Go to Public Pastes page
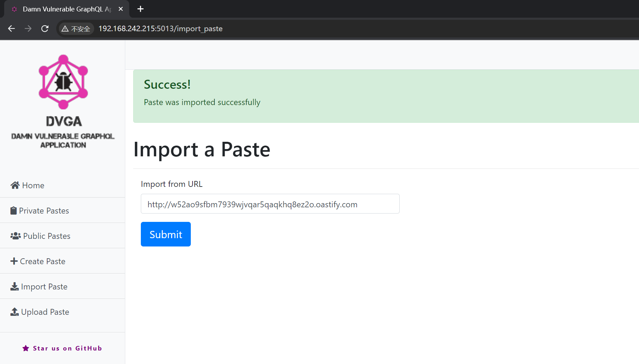Screen dimensions: 639x364 (46, 236)
